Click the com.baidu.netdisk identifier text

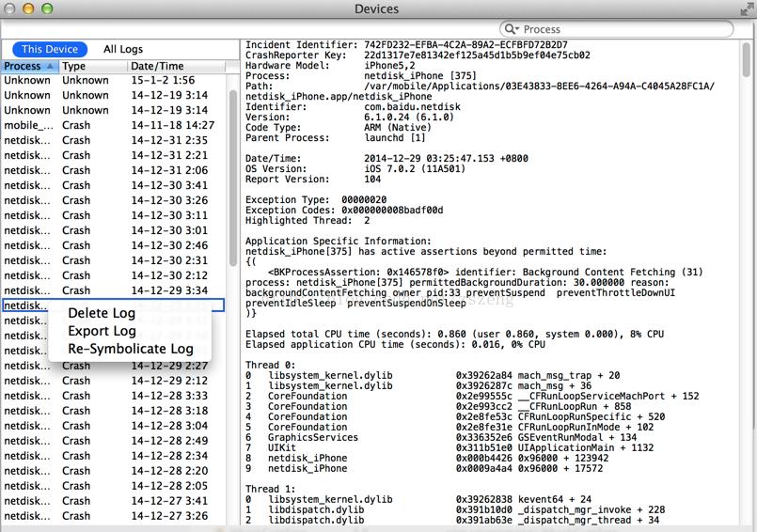pos(412,107)
